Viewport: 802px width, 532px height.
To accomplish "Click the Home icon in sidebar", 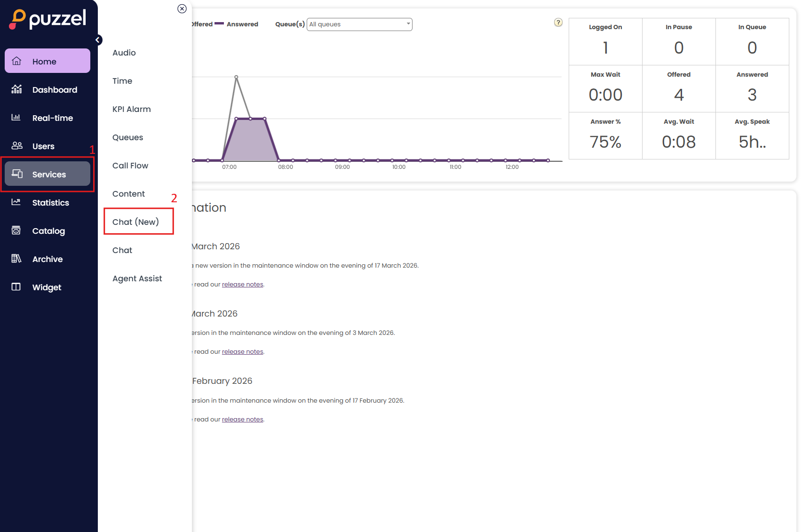I will (17, 61).
